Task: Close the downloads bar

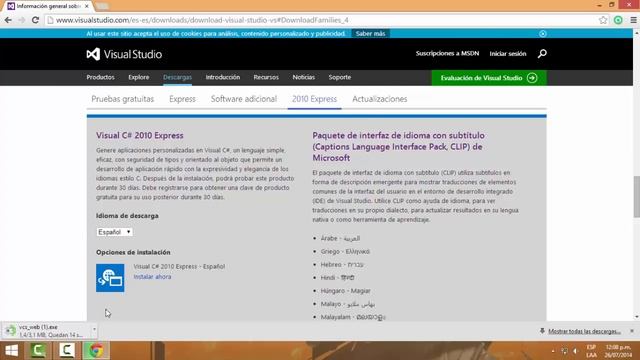Action: (x=632, y=331)
